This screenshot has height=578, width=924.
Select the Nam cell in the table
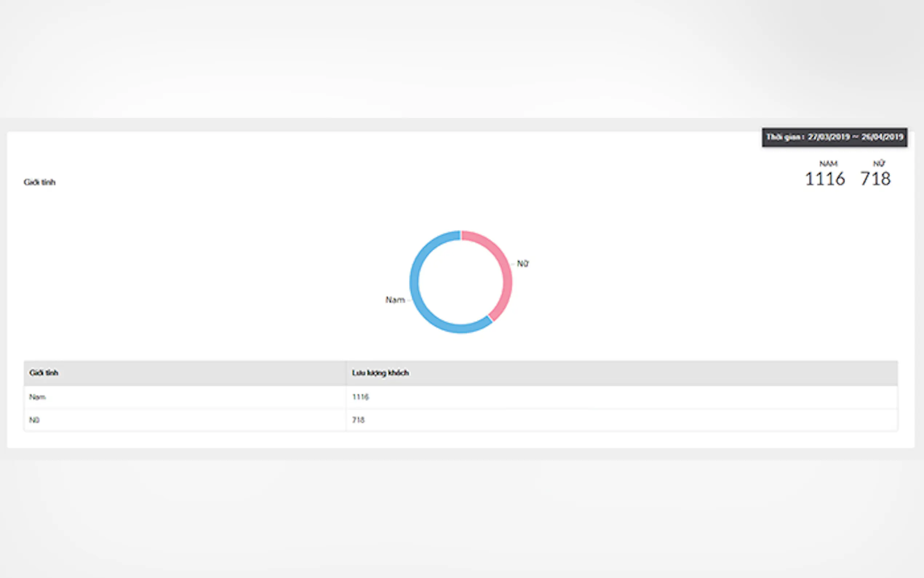tap(37, 397)
